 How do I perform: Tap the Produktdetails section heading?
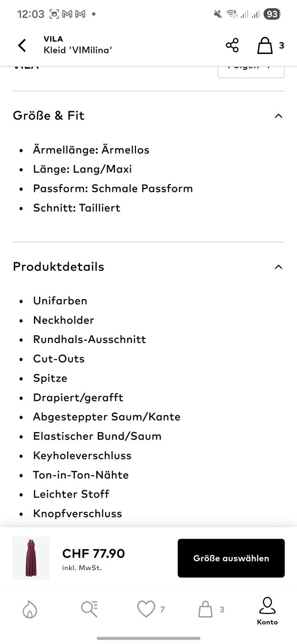[59, 267]
